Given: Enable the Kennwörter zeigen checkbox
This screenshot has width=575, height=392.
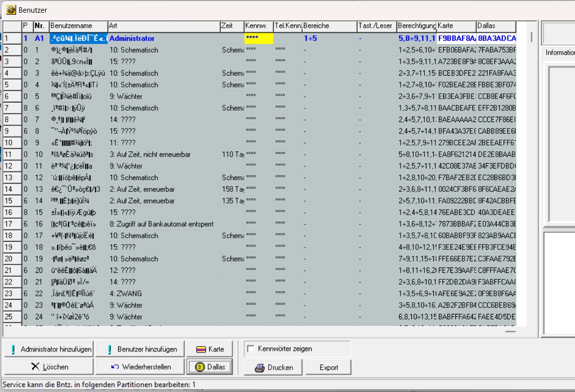Looking at the screenshot, I should tap(251, 349).
